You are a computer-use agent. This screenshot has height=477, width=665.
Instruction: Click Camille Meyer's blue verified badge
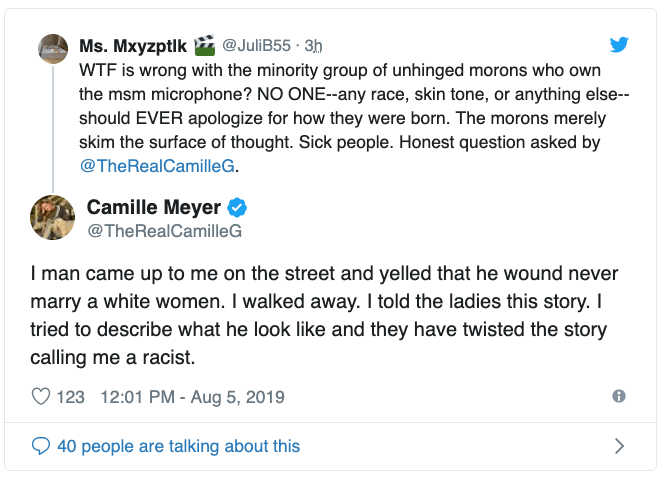tap(238, 207)
